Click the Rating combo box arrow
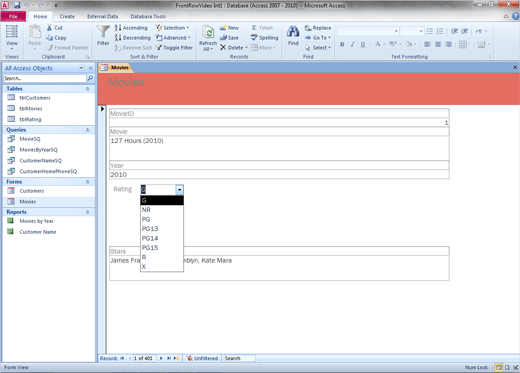 179,190
